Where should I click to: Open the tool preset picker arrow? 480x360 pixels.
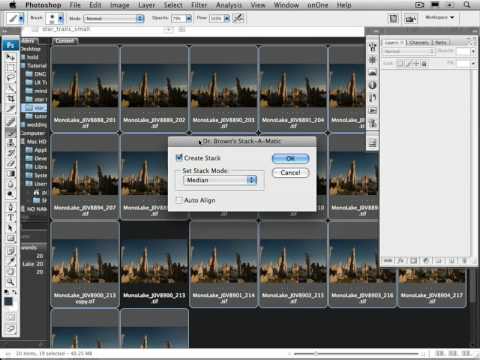click(21, 19)
